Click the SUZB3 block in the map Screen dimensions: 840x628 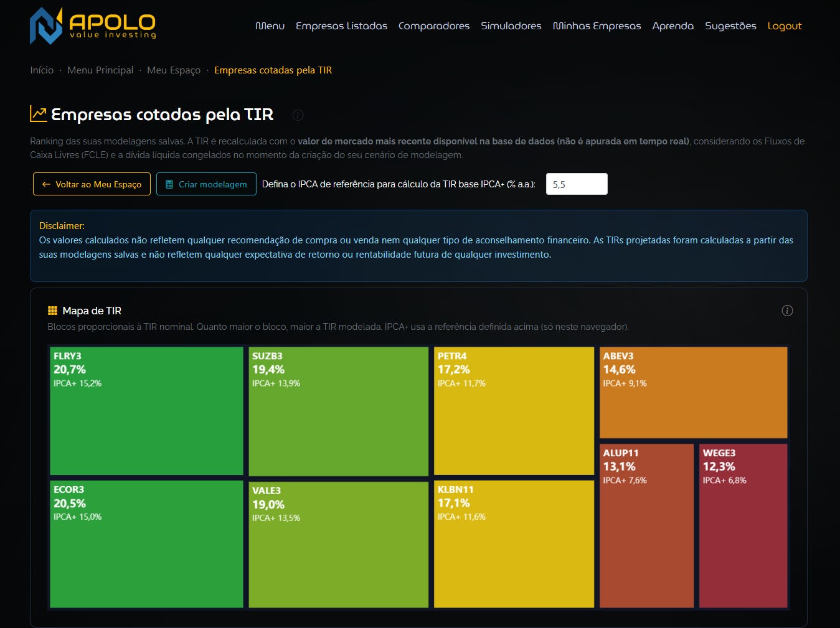(x=339, y=411)
